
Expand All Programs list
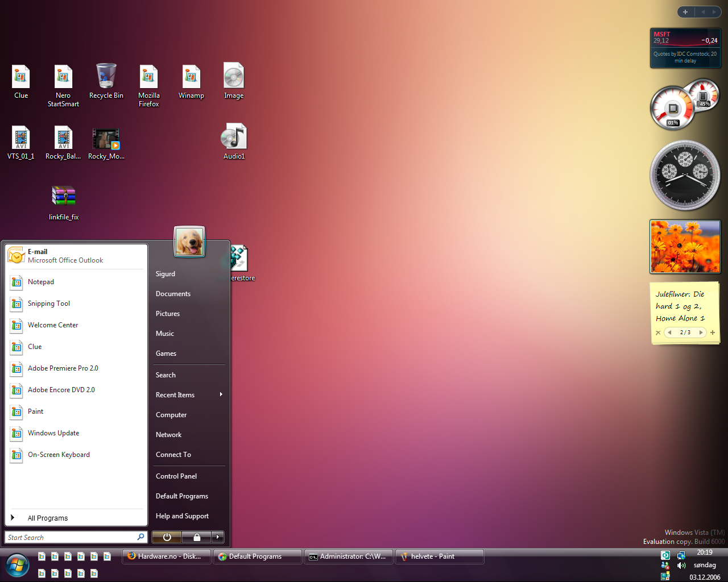tap(75, 518)
